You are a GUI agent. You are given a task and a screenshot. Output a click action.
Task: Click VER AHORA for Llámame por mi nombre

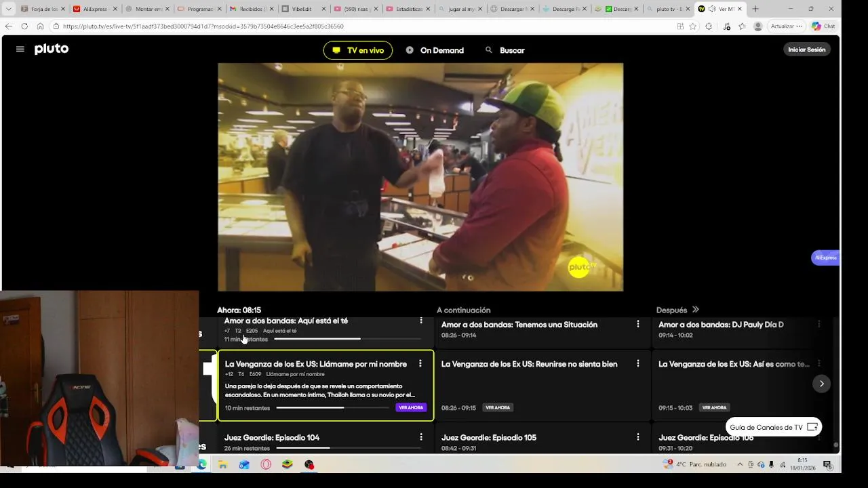411,407
